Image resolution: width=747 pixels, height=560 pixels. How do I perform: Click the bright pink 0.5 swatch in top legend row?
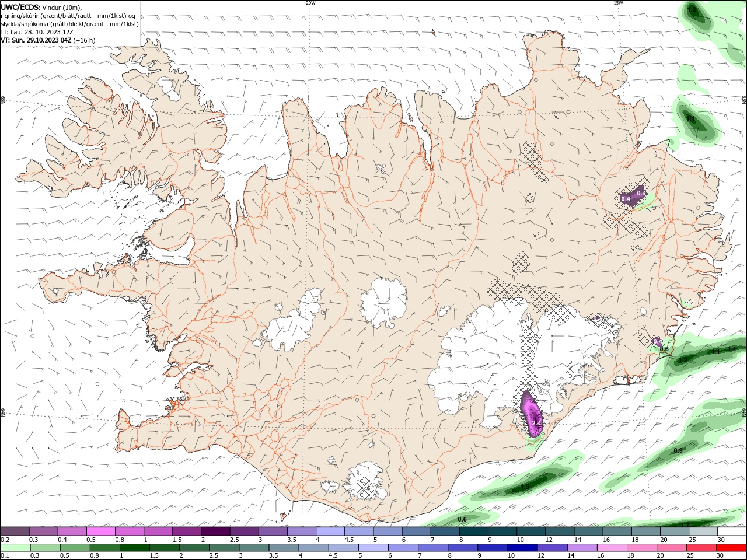(100, 531)
